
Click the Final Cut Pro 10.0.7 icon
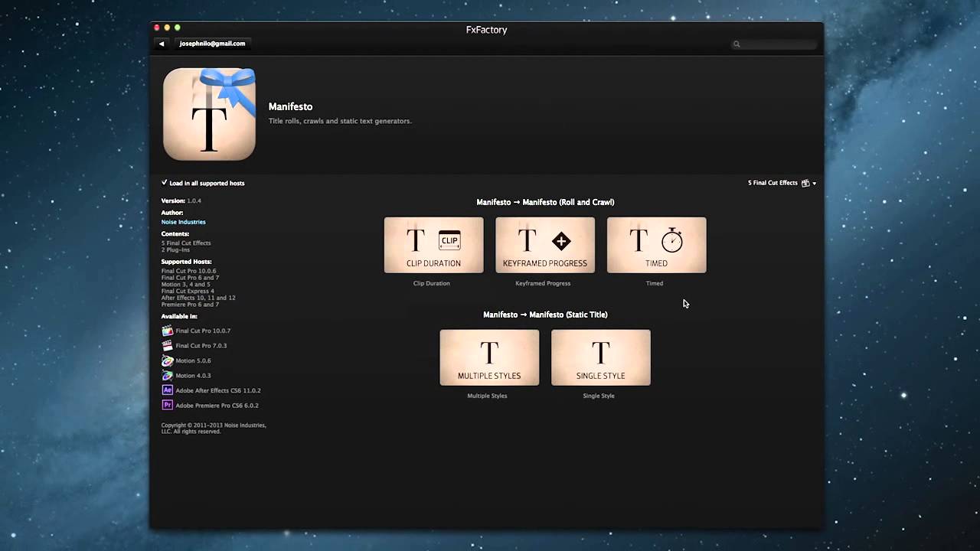(167, 331)
